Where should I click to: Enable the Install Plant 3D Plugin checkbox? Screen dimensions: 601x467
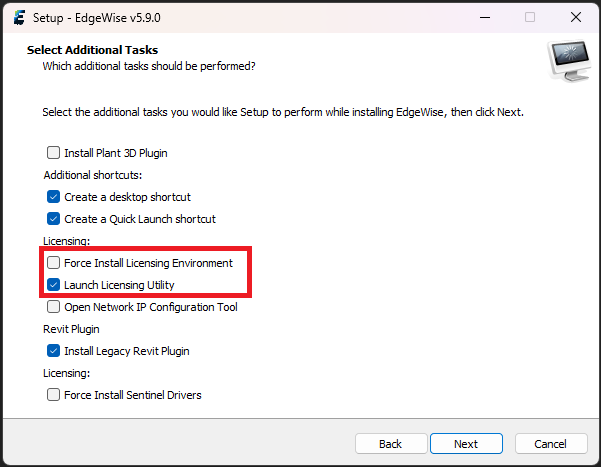coord(54,153)
